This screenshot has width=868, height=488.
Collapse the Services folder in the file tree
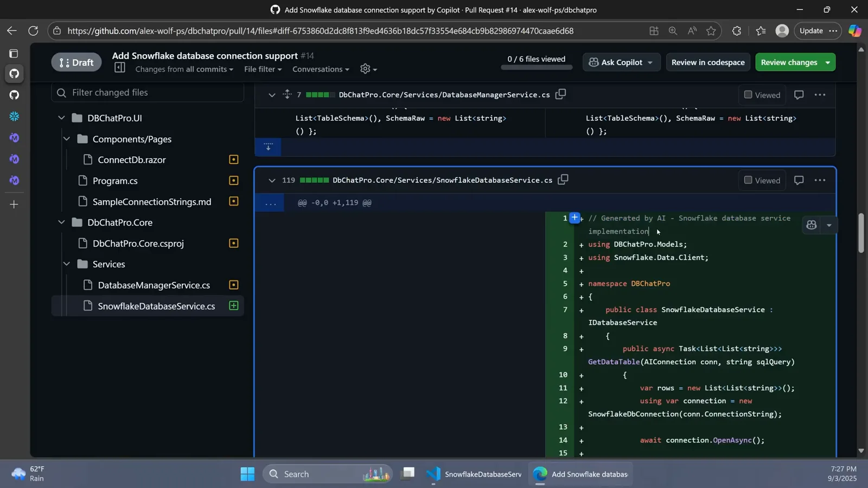pos(67,264)
